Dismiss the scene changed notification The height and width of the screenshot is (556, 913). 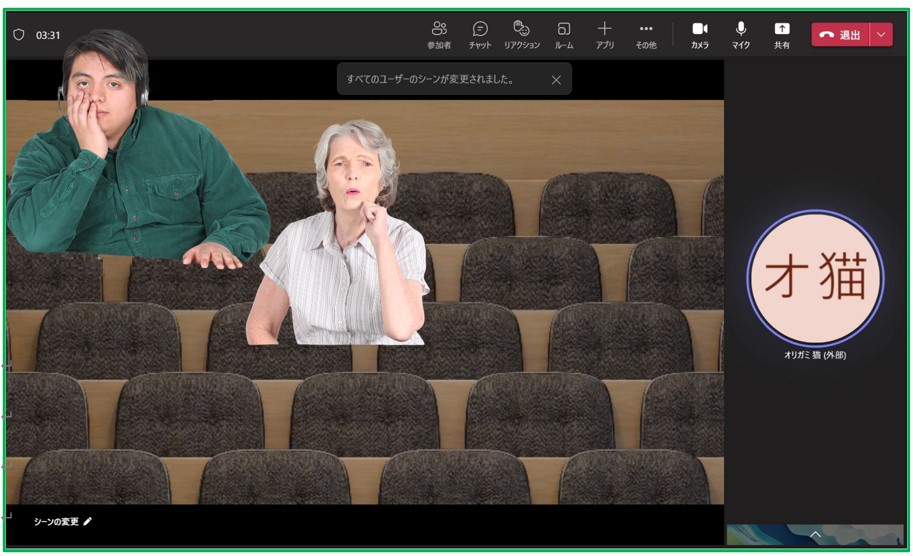[x=557, y=80]
